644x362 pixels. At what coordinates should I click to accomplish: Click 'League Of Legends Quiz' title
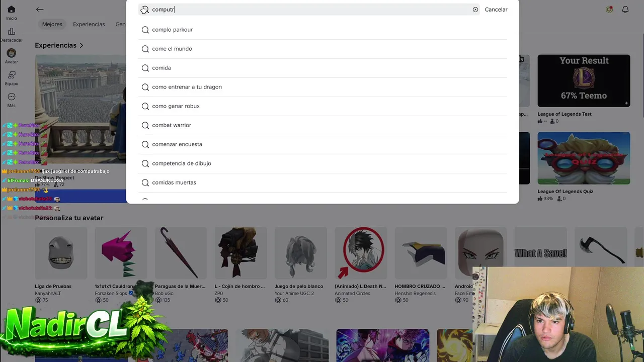pos(565,192)
